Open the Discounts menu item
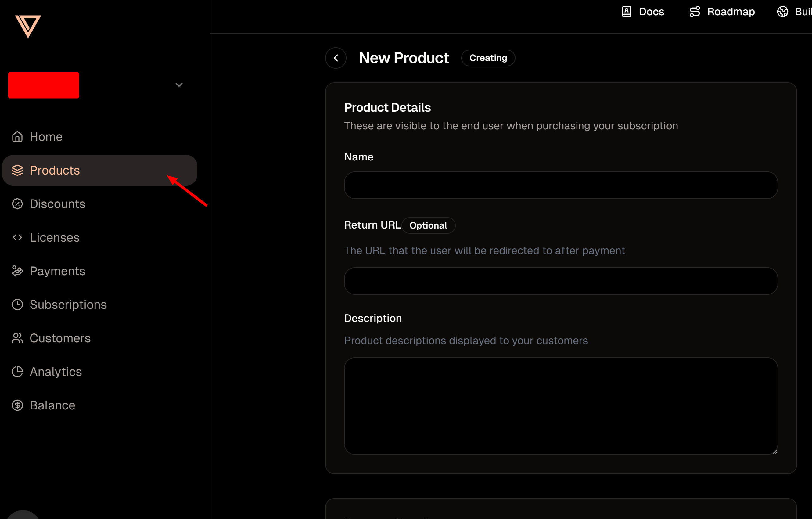The width and height of the screenshot is (812, 519). click(x=57, y=204)
